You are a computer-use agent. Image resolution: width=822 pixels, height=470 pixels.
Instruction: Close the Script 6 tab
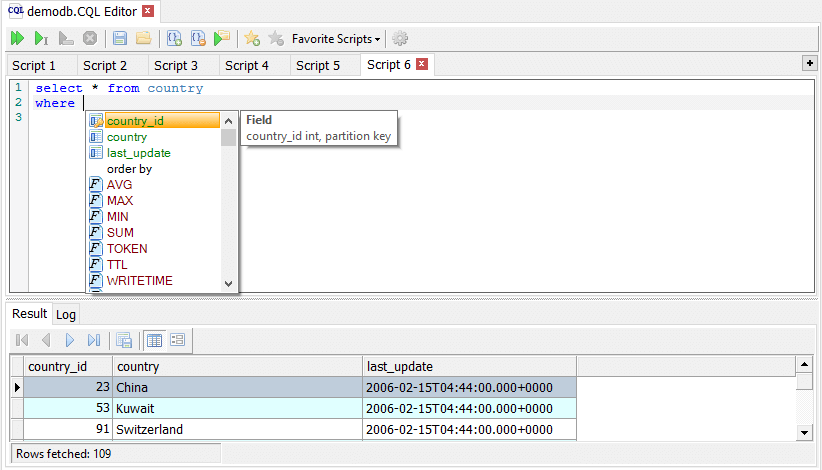point(422,64)
